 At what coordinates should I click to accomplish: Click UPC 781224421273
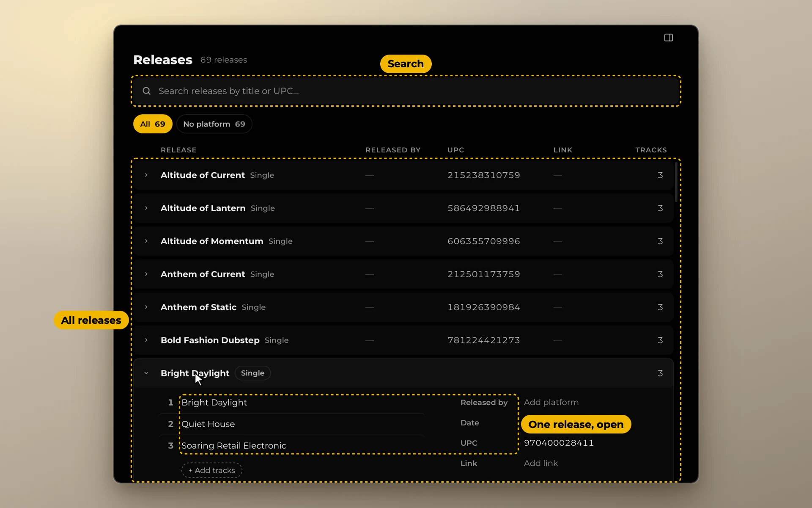(484, 340)
